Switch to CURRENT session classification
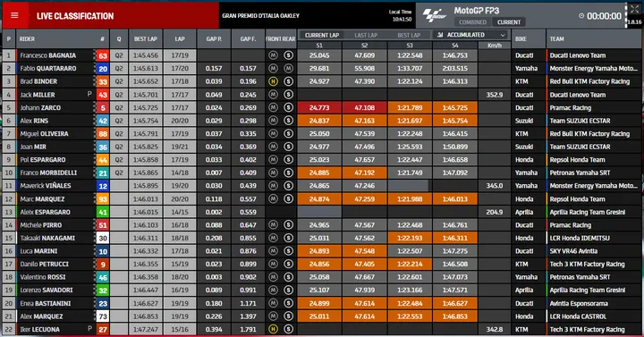Screen dimensions: 644x337 pyautogui.click(x=508, y=22)
